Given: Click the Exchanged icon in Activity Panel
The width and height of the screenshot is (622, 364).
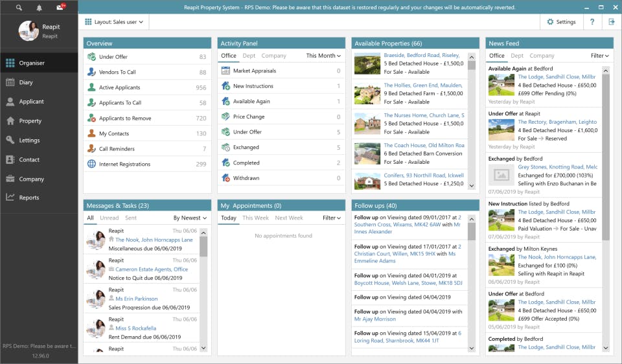Looking at the screenshot, I should [225, 147].
